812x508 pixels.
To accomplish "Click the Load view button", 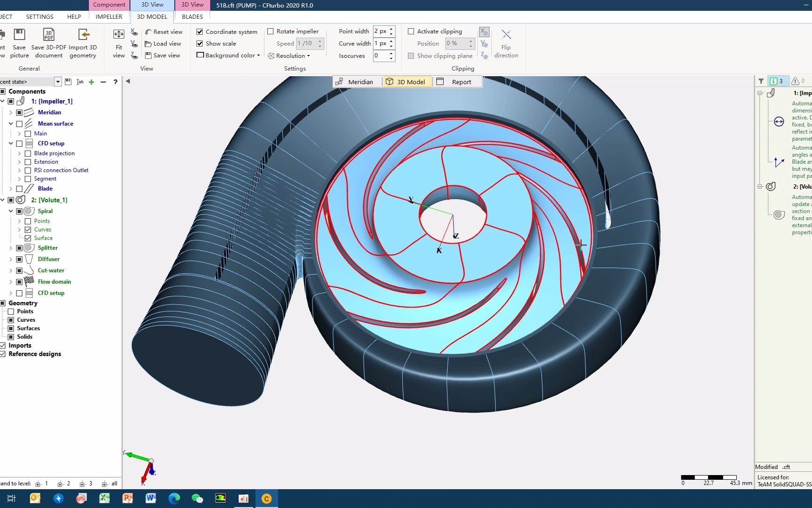I will (163, 43).
